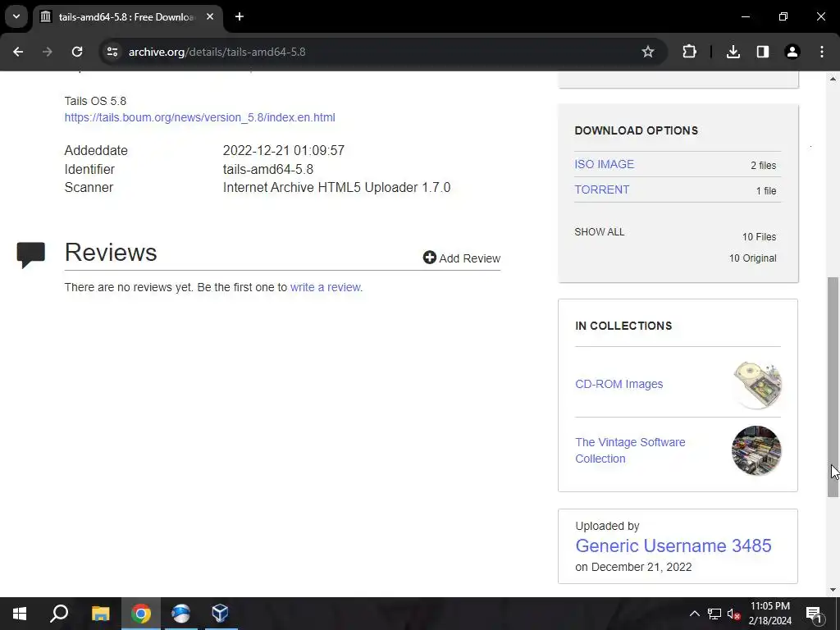Open the Windows notification center

(x=815, y=614)
